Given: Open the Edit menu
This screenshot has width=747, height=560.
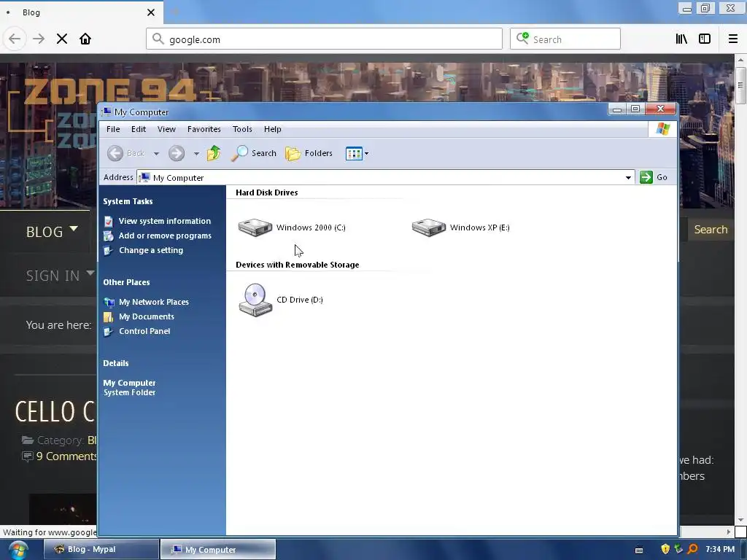Looking at the screenshot, I should click(x=139, y=129).
